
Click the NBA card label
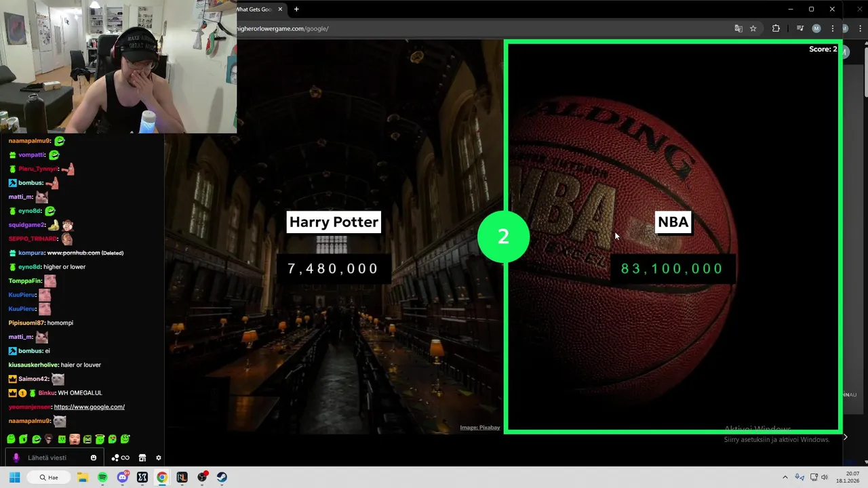(x=673, y=222)
